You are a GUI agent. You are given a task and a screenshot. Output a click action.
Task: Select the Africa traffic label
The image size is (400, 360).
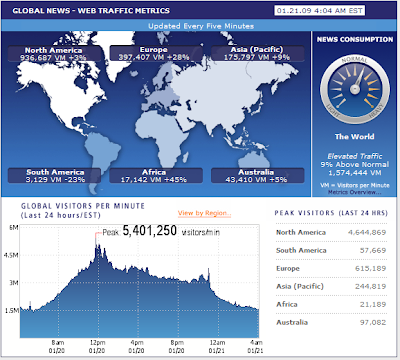[x=156, y=176]
